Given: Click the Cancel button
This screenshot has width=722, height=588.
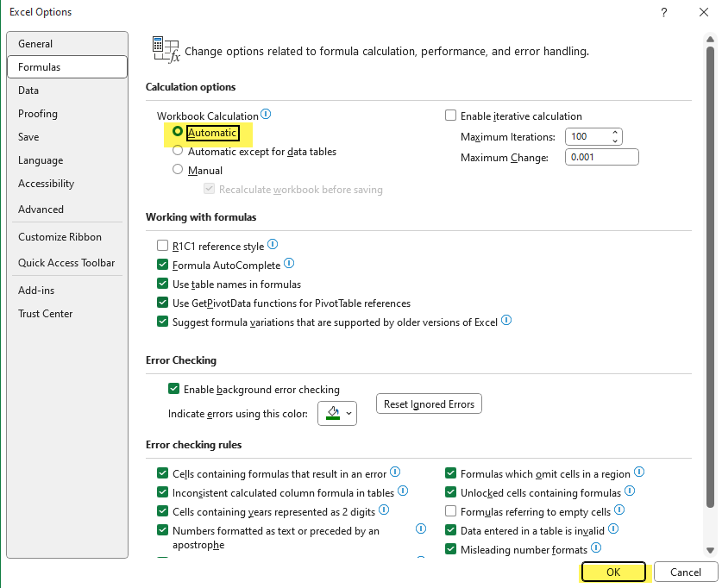Looking at the screenshot, I should click(685, 572).
